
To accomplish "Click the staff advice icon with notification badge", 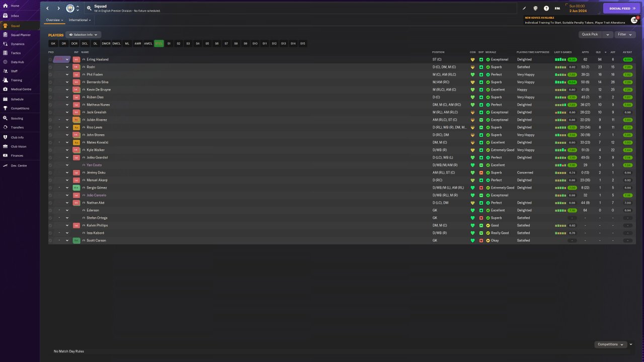I will [x=634, y=20].
